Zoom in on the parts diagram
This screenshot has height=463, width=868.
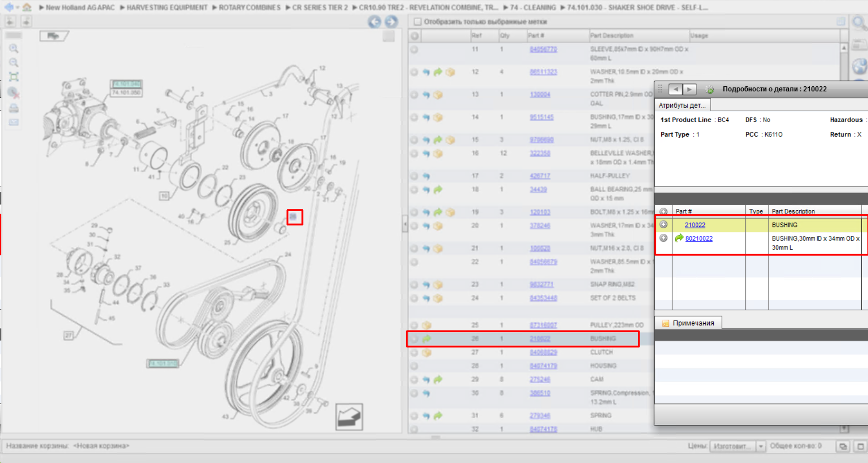[14, 48]
